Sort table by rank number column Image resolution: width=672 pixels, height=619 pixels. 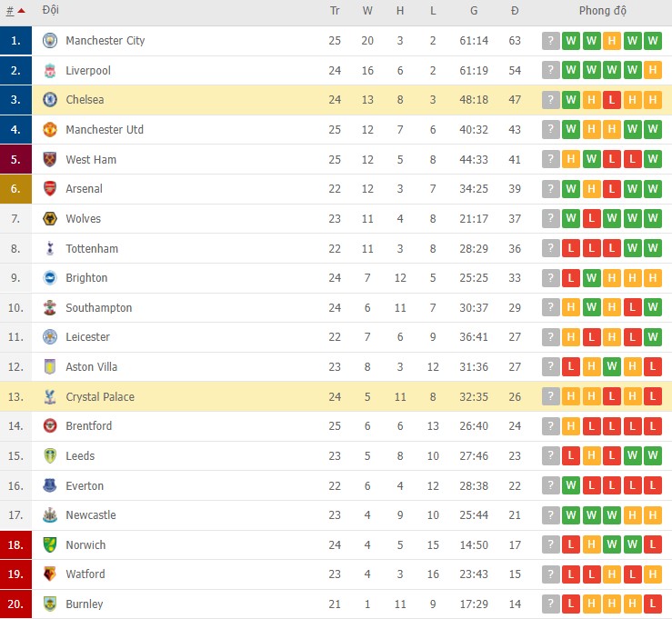[x=14, y=11]
